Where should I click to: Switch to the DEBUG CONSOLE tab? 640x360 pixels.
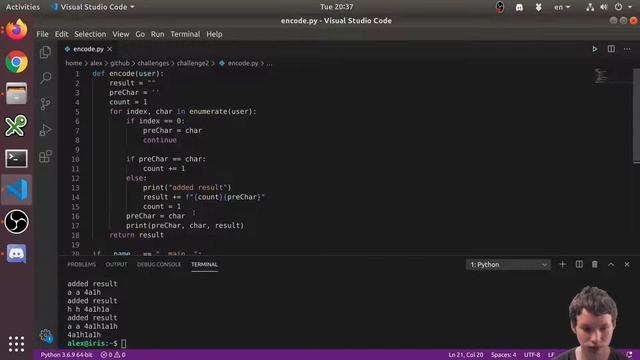click(x=159, y=264)
